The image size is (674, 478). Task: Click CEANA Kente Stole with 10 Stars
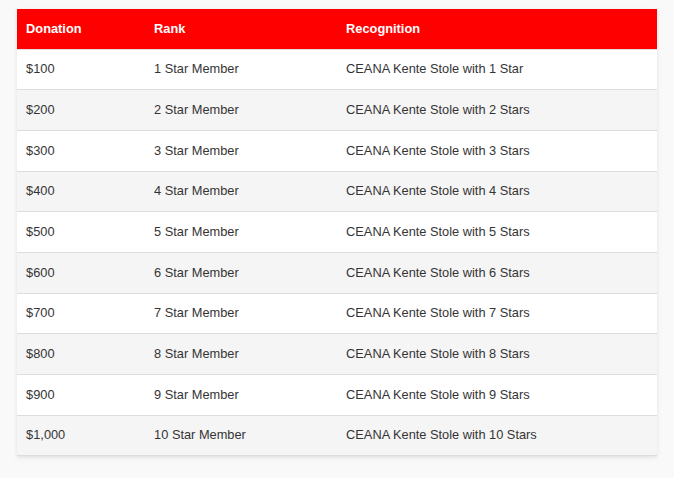click(441, 435)
